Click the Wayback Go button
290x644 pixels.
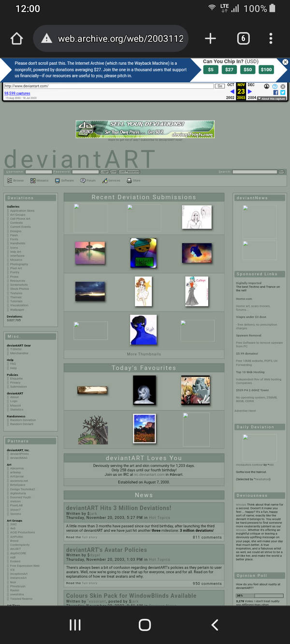pyautogui.click(x=219, y=86)
